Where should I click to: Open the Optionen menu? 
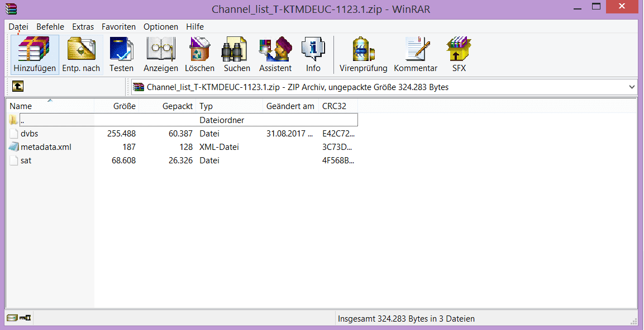(161, 27)
